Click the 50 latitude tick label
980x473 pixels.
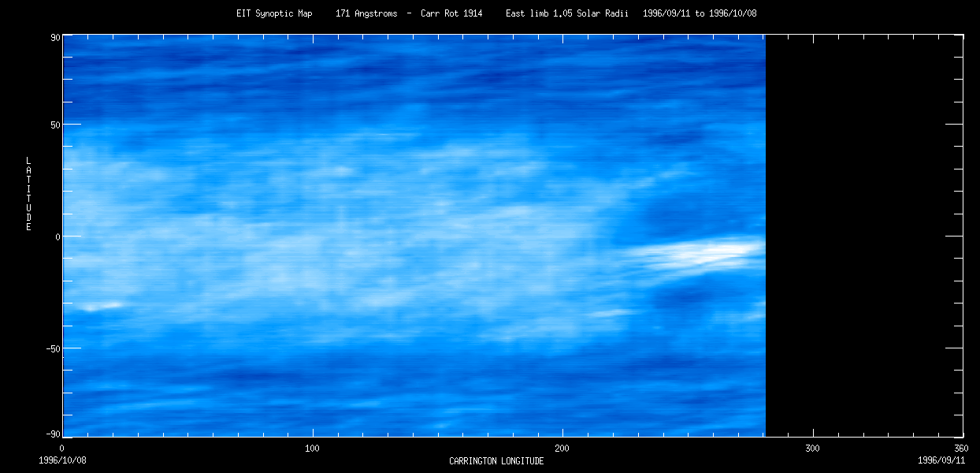point(55,125)
